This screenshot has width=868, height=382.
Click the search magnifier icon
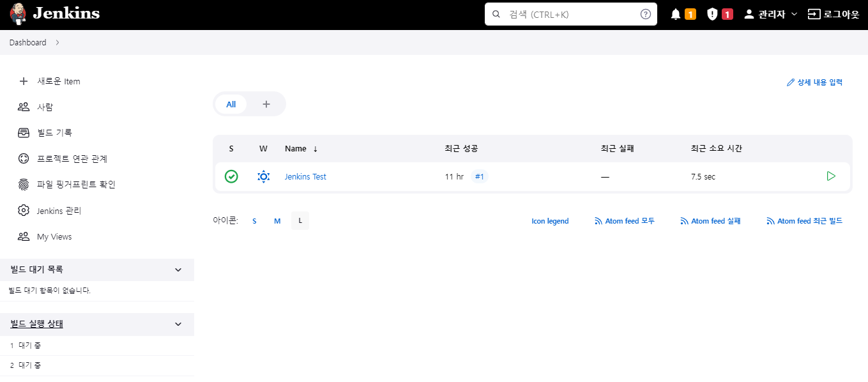[x=496, y=14]
